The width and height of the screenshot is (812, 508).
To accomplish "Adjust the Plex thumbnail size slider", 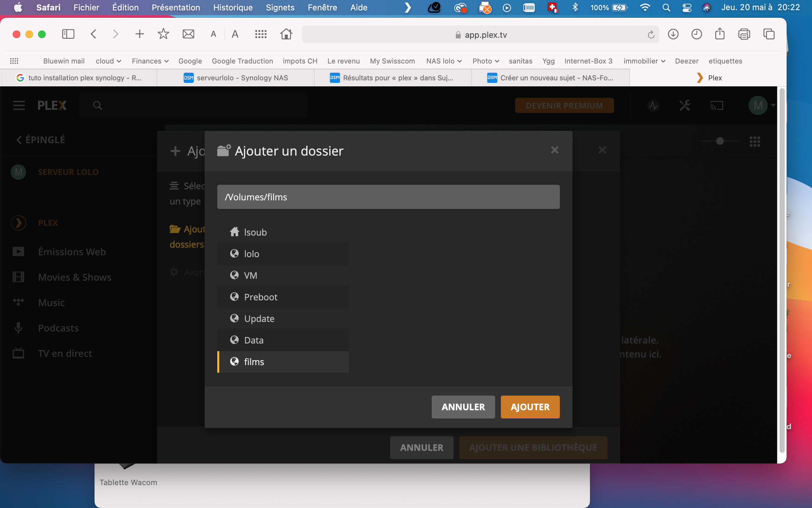I will 720,141.
